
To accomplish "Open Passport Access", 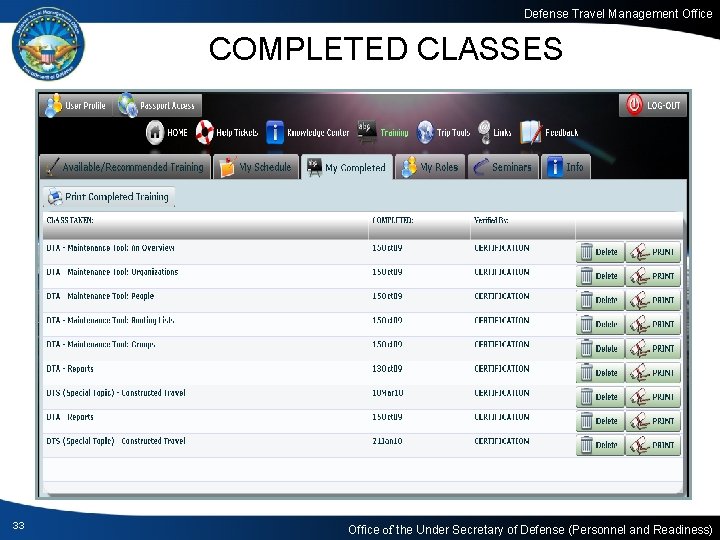I will pos(158,105).
